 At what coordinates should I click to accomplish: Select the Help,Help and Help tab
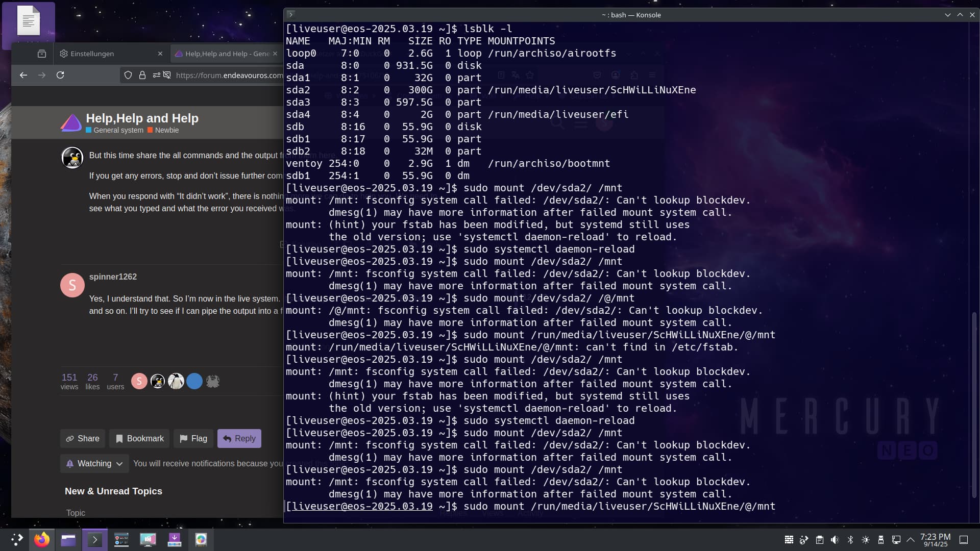tap(225, 54)
